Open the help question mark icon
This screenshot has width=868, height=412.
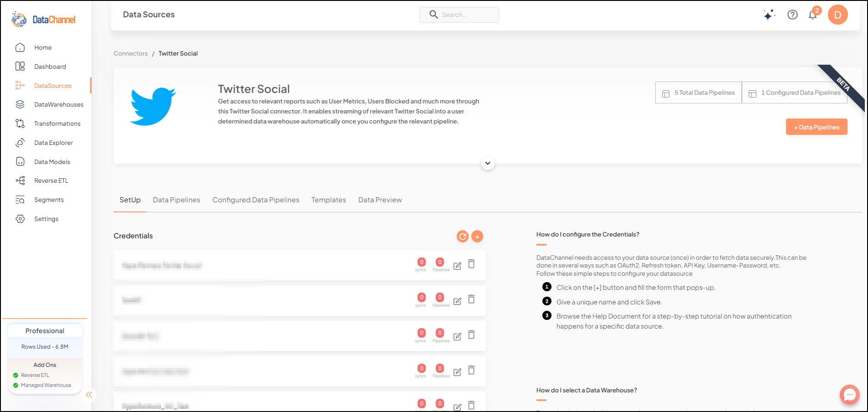[x=792, y=15]
